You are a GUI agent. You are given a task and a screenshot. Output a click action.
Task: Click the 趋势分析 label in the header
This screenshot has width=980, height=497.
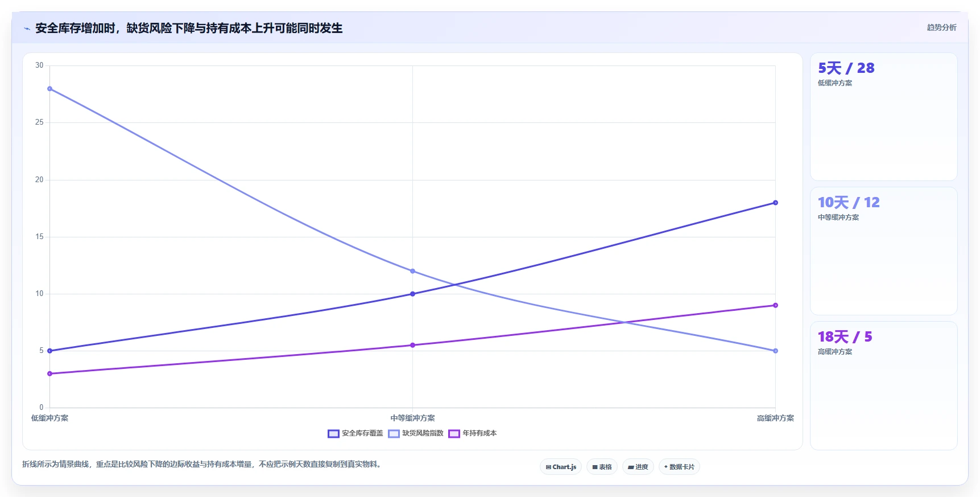tap(941, 27)
